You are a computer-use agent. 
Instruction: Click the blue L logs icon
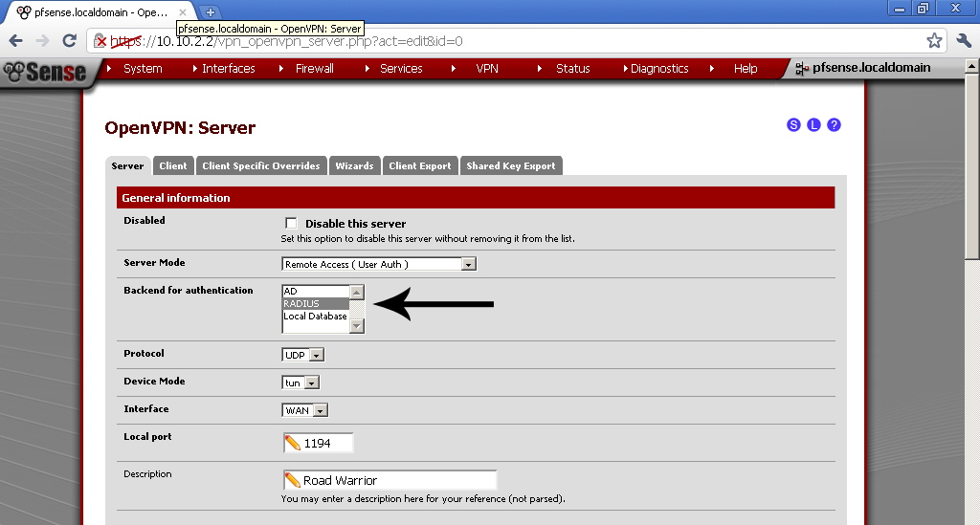tap(813, 125)
